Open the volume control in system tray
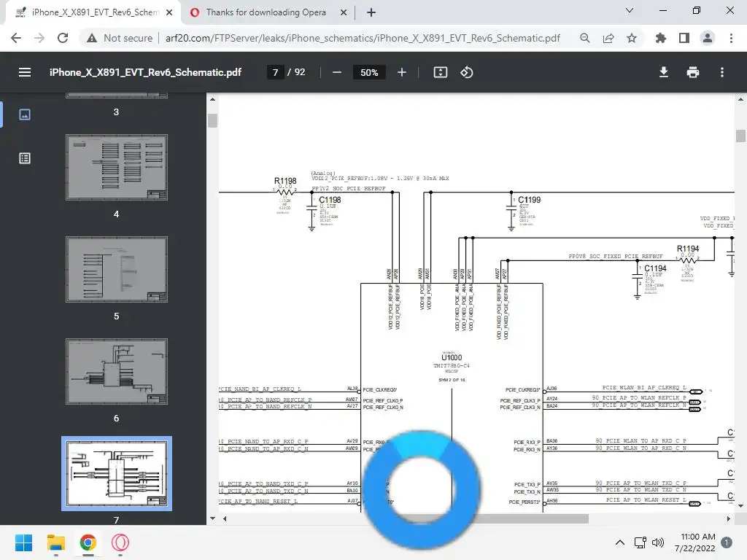 pos(658,542)
